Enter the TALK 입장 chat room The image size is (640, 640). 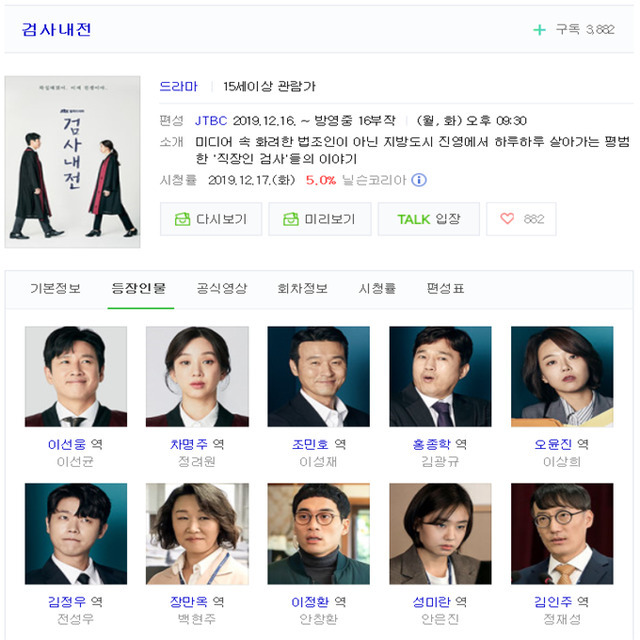pos(429,219)
